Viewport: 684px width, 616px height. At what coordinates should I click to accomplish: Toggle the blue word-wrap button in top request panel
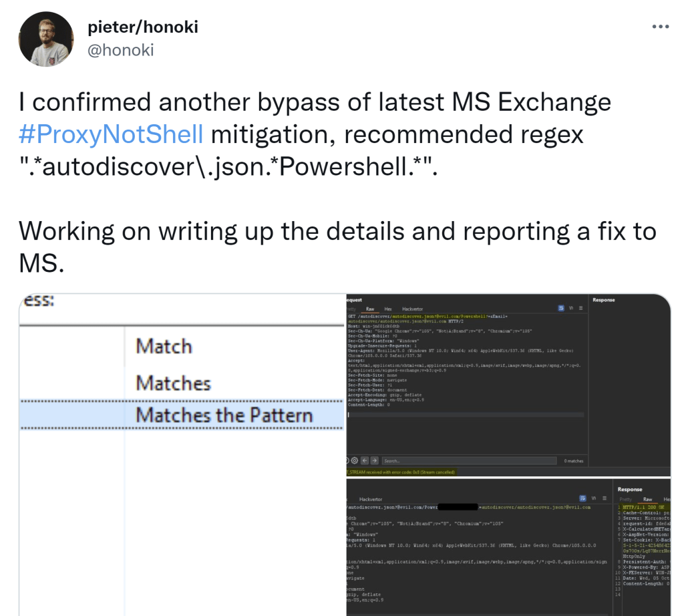click(562, 309)
